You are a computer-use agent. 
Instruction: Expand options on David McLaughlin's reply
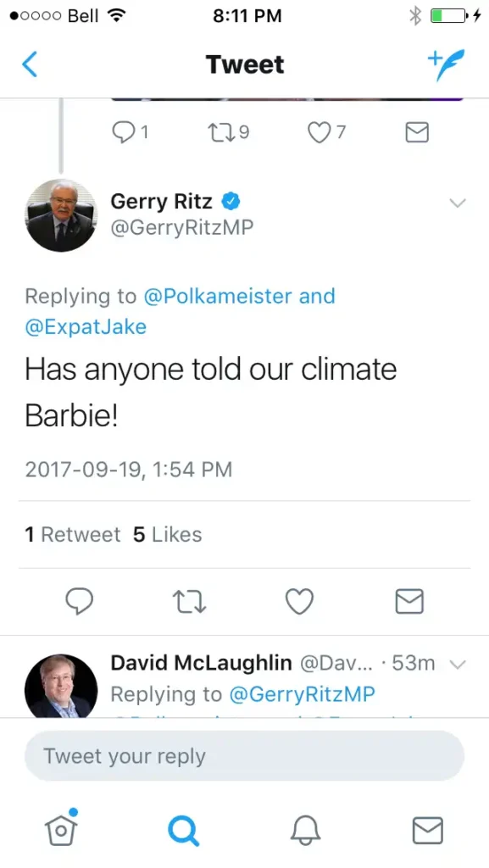pos(458,664)
